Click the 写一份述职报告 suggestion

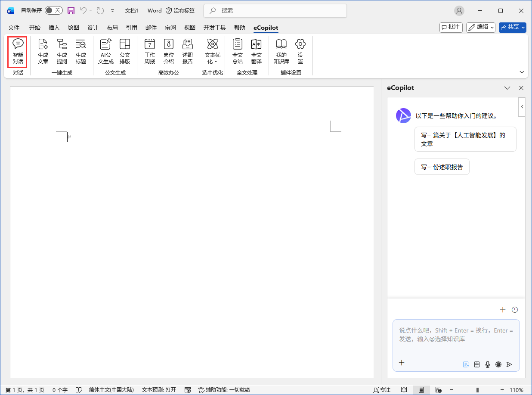442,167
